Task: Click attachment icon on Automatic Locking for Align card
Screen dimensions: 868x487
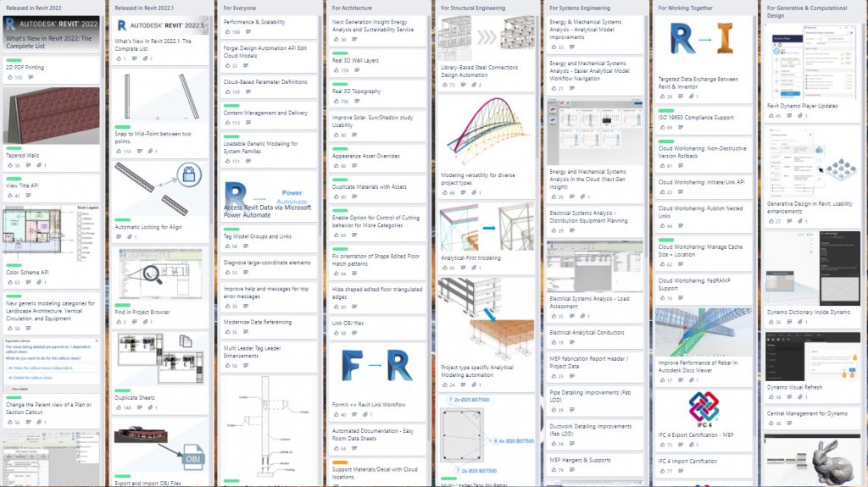Action: [x=130, y=237]
